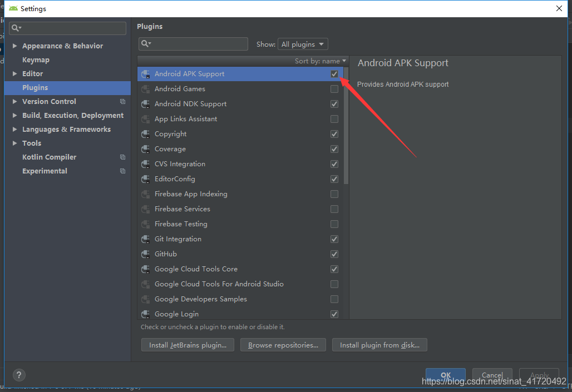Enable the Google Developers Samples checkbox
The width and height of the screenshot is (572, 392).
[x=334, y=299]
